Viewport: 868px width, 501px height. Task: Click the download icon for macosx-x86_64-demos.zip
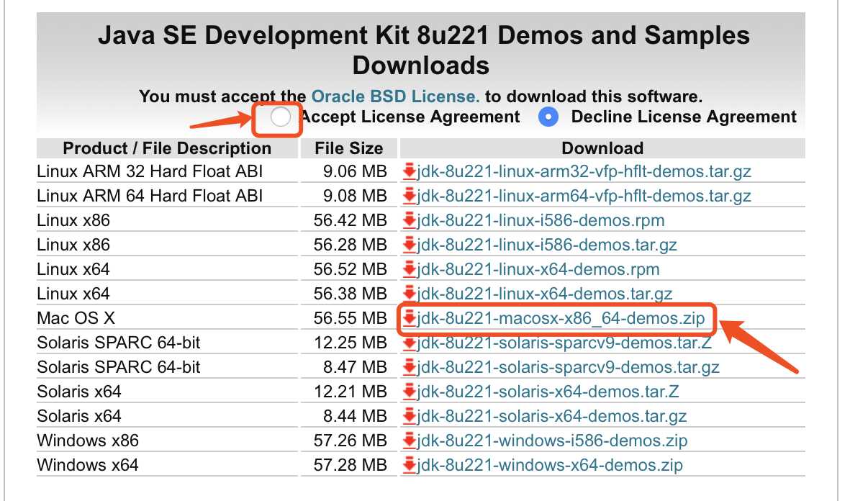pyautogui.click(x=410, y=318)
